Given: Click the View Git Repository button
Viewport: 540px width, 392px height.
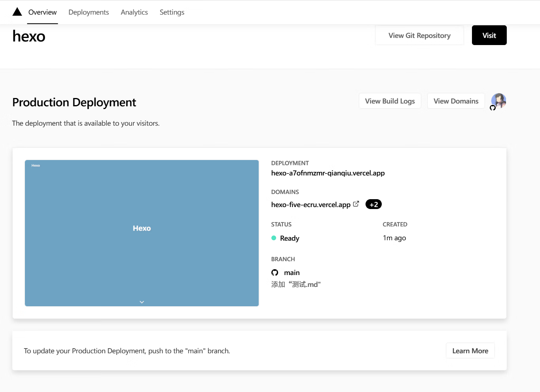Looking at the screenshot, I should tap(419, 35).
